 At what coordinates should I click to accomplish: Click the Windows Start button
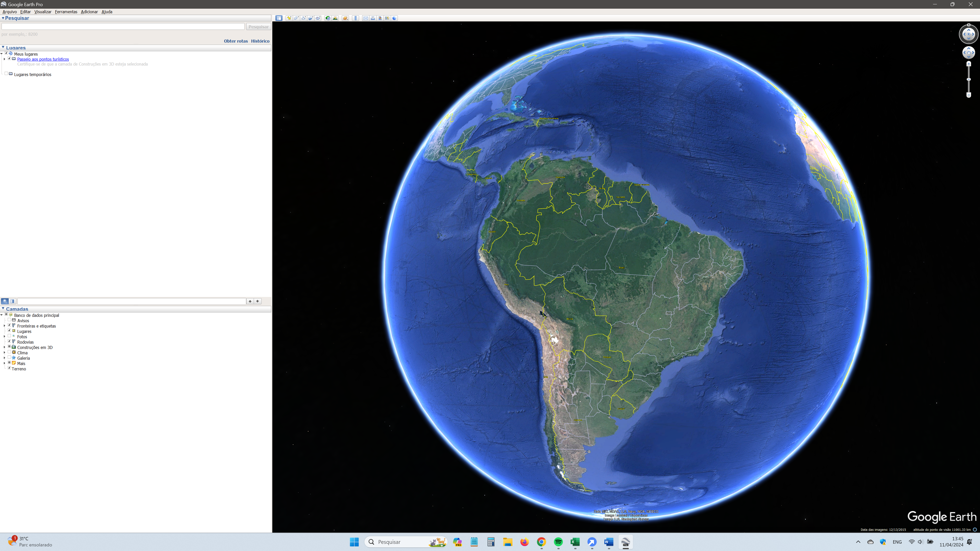coord(354,542)
